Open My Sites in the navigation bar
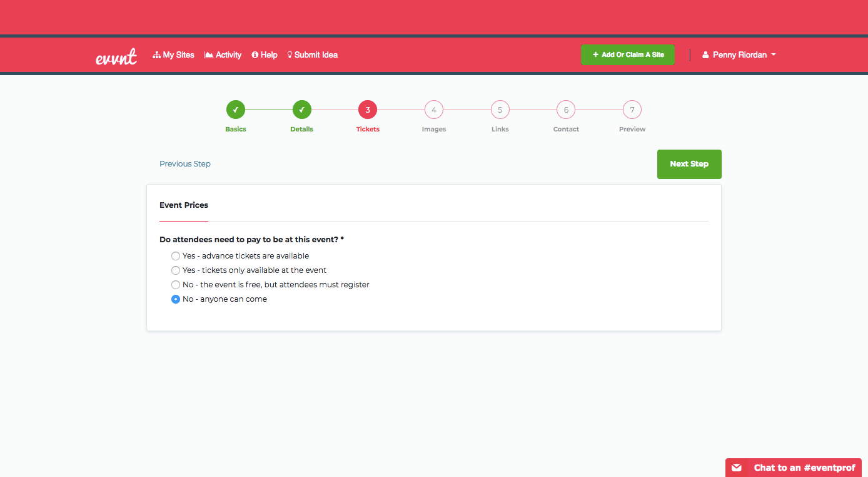Screen dimensions: 868x477 click(x=173, y=55)
